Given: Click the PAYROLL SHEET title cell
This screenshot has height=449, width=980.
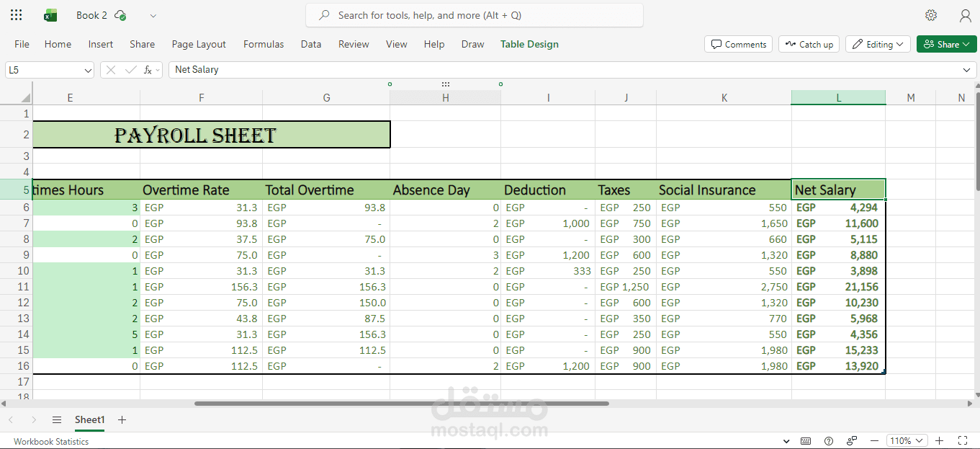Looking at the screenshot, I should (212, 135).
